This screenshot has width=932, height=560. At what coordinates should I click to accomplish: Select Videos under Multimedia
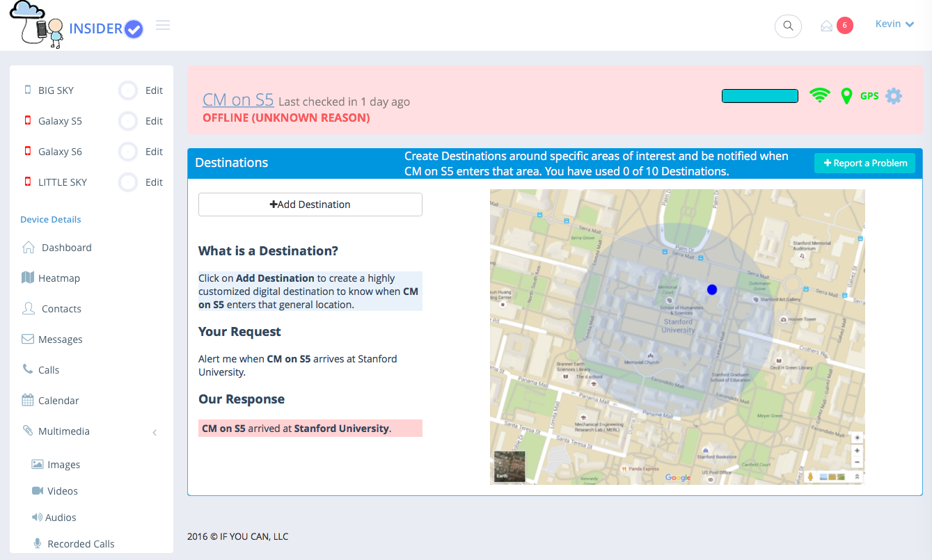(63, 490)
